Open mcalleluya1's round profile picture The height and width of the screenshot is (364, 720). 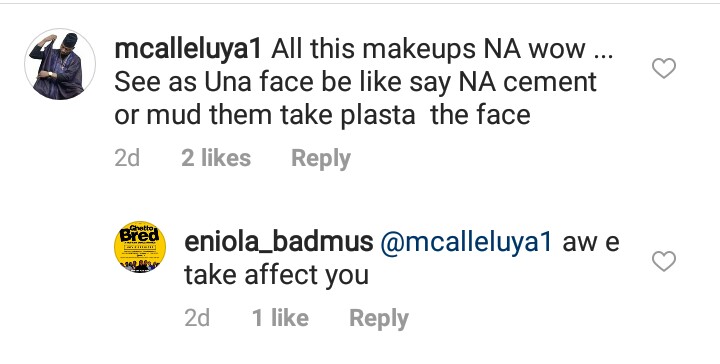[60, 64]
